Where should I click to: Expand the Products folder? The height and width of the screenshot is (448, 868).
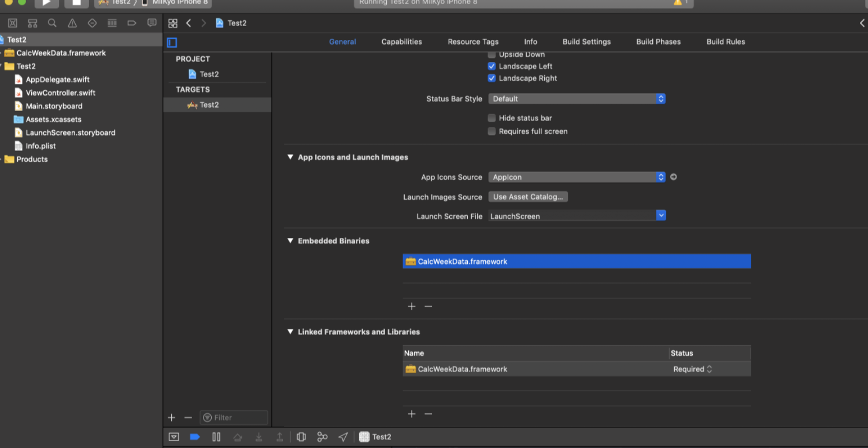pyautogui.click(x=2, y=159)
